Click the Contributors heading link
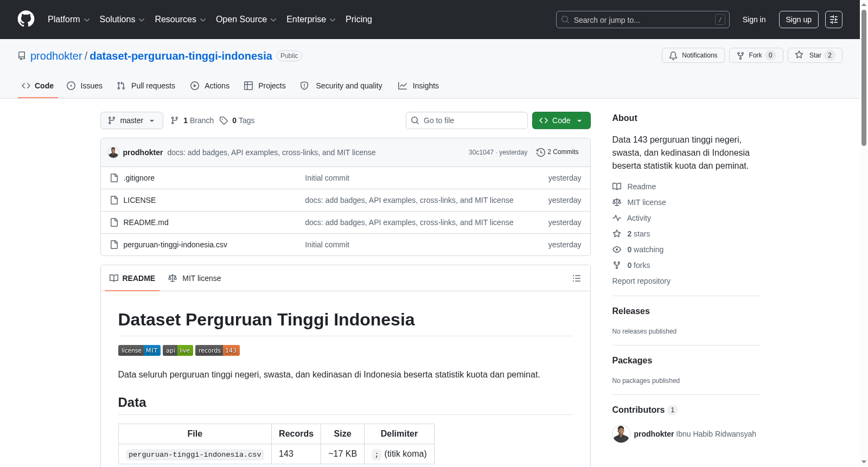Viewport: 868px width, 467px height. click(645, 410)
